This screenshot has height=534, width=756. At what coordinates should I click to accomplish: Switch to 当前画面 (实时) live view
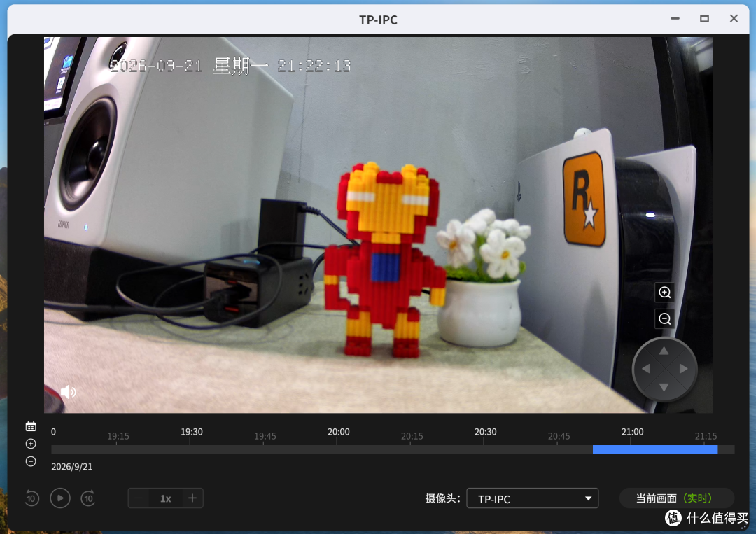pyautogui.click(x=676, y=498)
